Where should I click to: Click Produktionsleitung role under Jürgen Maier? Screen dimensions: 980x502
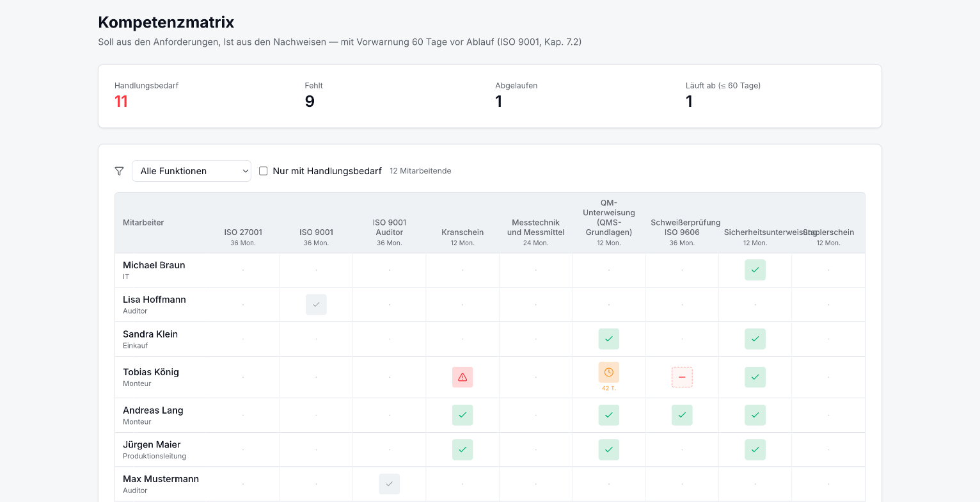pyautogui.click(x=154, y=457)
